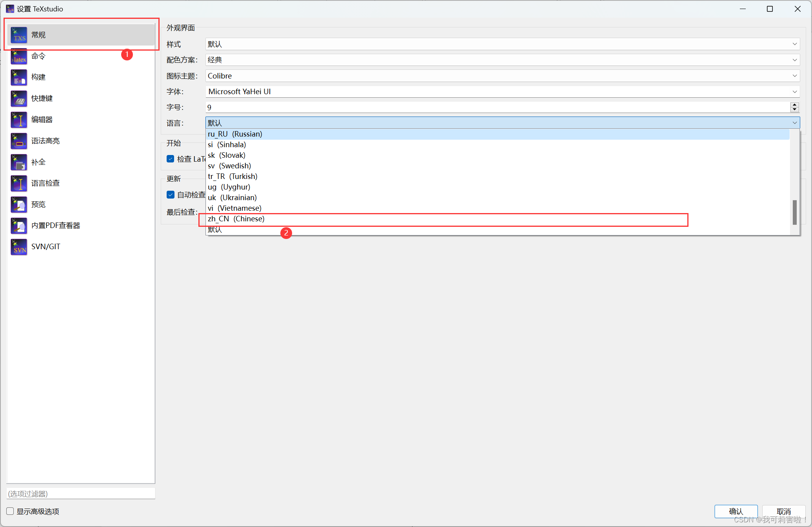Select the 构建 build settings icon

click(19, 77)
